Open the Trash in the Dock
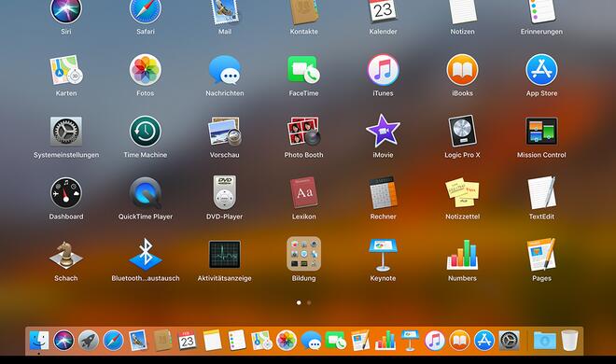 [x=569, y=340]
